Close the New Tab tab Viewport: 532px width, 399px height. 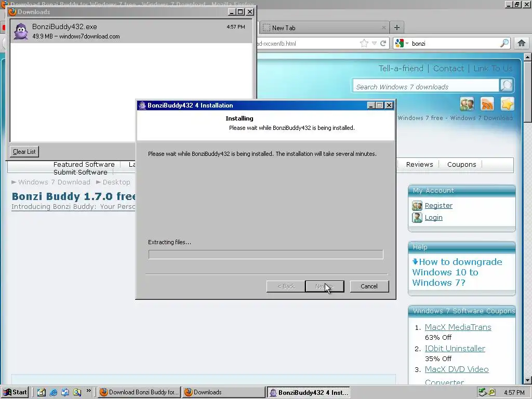pyautogui.click(x=384, y=28)
